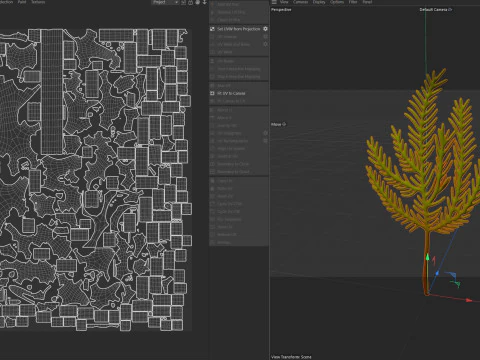Click the Set UVW from Projection icon
This screenshot has width=480, height=360.
(212, 29)
